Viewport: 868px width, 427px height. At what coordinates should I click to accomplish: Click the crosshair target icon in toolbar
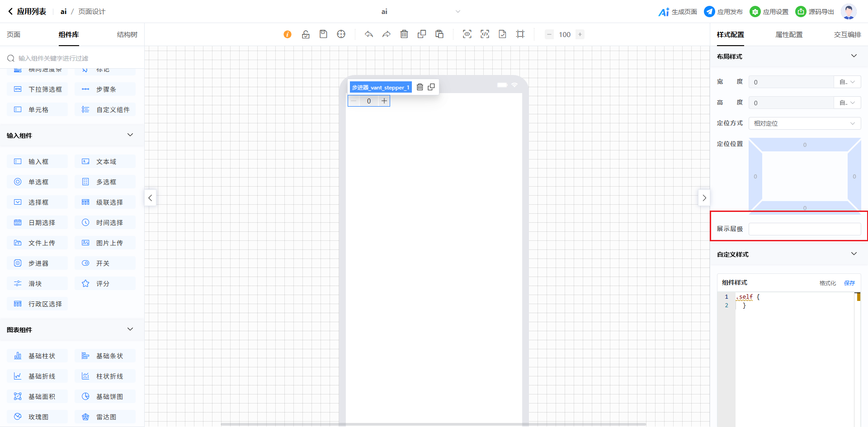coord(341,34)
